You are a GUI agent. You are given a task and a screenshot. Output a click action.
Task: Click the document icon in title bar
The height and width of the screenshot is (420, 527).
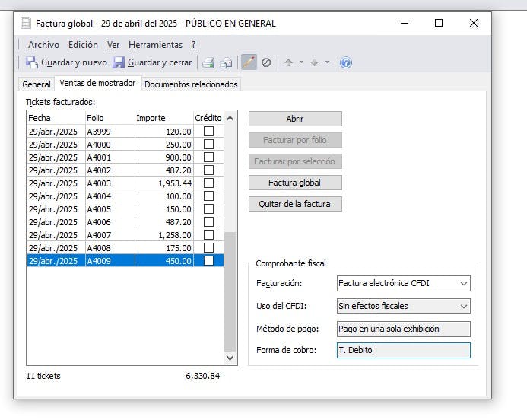(26, 23)
